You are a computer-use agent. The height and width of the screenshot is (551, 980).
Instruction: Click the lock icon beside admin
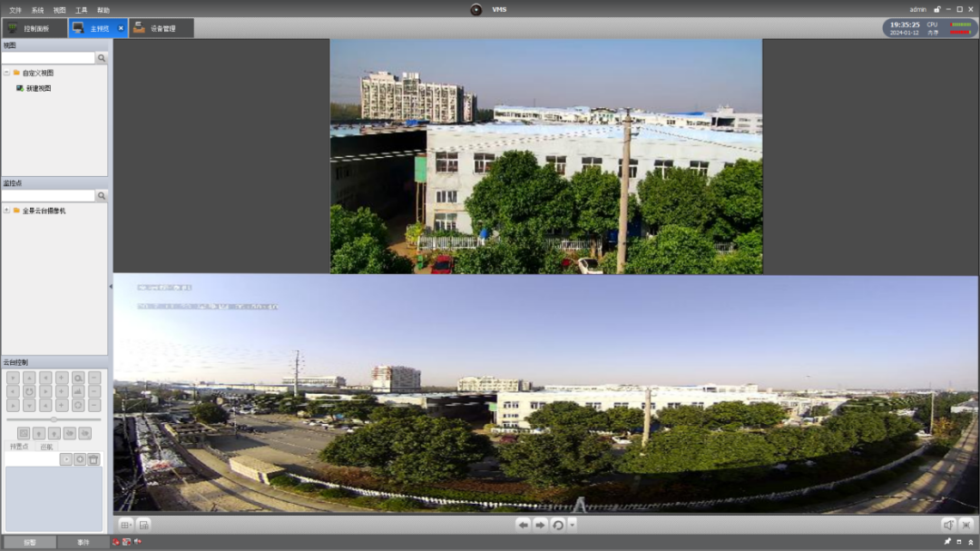(x=936, y=9)
